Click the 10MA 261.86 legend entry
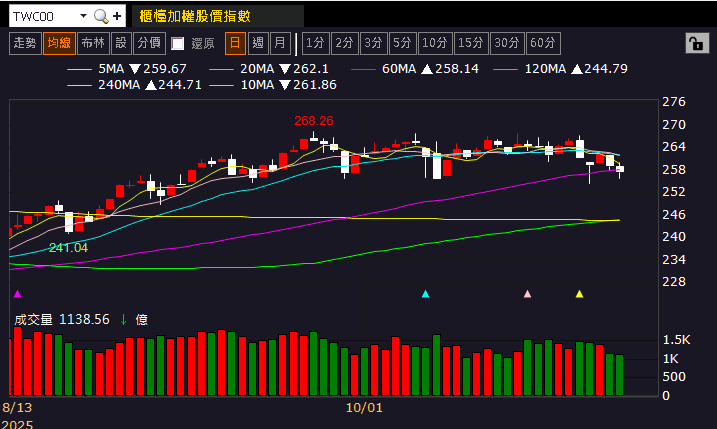Image resolution: width=717 pixels, height=429 pixels. click(x=273, y=85)
